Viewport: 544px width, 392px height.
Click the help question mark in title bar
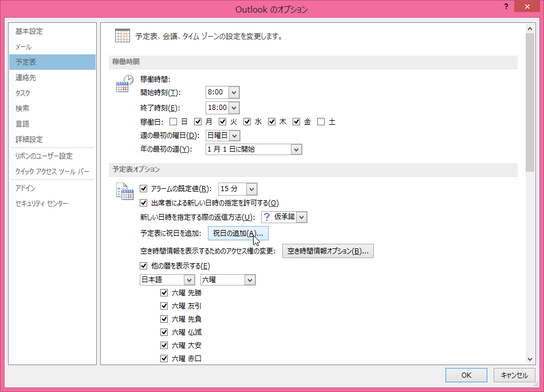[x=506, y=7]
